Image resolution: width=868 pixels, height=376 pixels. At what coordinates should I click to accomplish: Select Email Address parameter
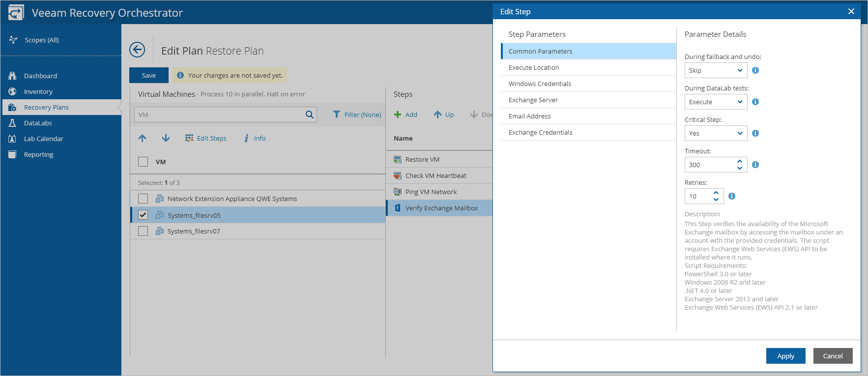tap(588, 116)
